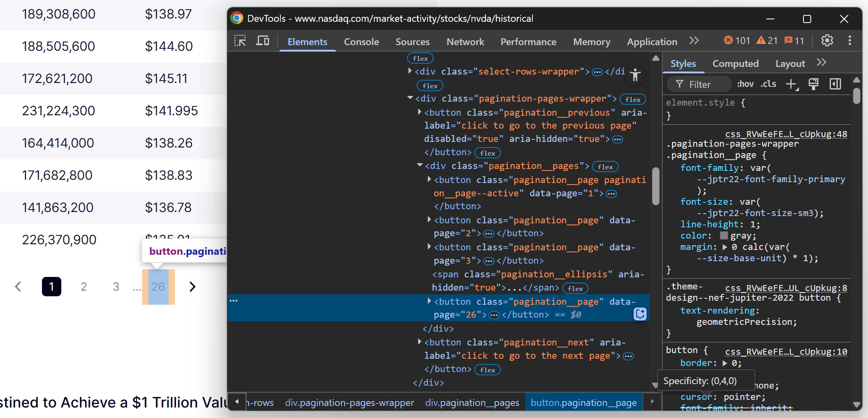
Task: Toggle element states with the :hov button
Action: coord(745,84)
